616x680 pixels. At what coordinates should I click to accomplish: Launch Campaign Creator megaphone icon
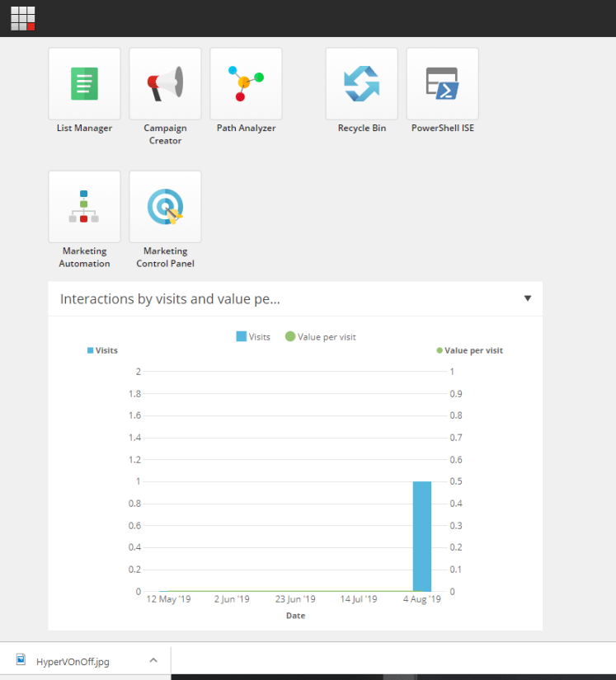pyautogui.click(x=165, y=83)
